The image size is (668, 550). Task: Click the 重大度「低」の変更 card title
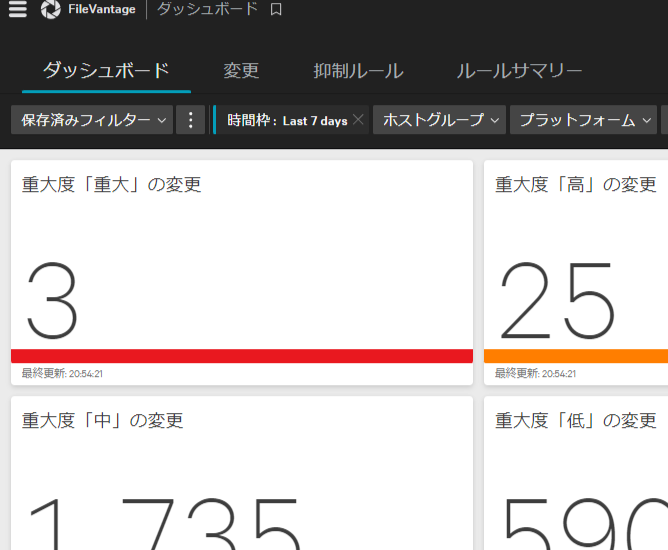576,420
